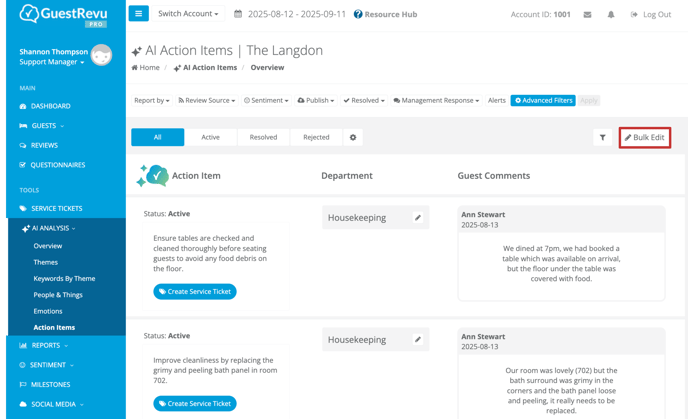
Task: Open the Sentiment filter dropdown
Action: pyautogui.click(x=266, y=100)
